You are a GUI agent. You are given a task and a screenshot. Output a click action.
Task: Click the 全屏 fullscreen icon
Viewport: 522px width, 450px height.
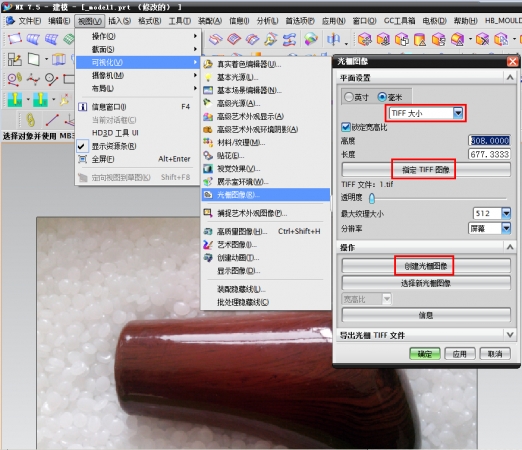[82, 159]
